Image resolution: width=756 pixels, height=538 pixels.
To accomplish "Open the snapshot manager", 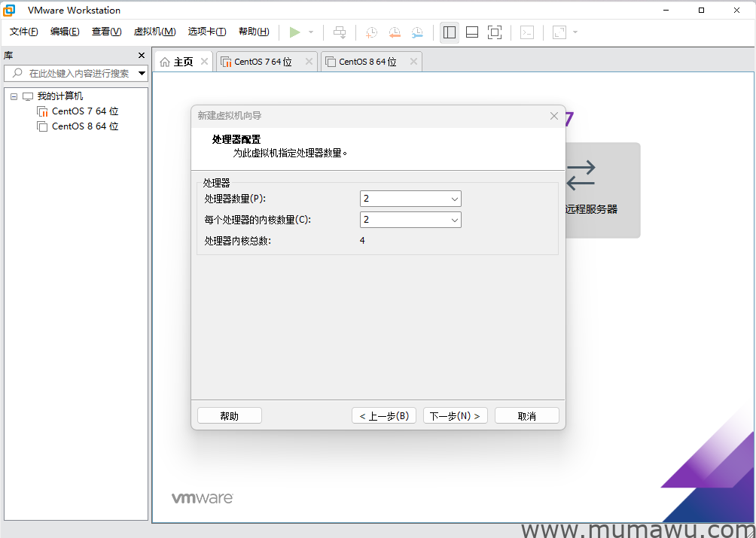I will 418,32.
